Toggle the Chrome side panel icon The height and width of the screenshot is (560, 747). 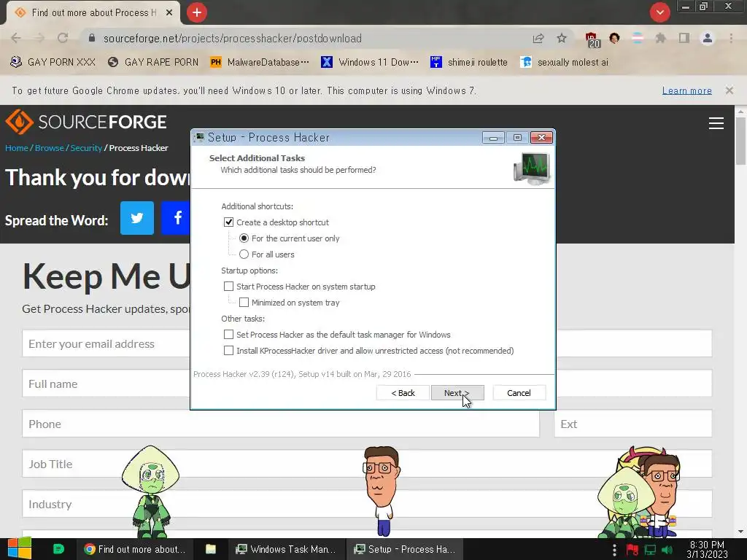click(684, 38)
